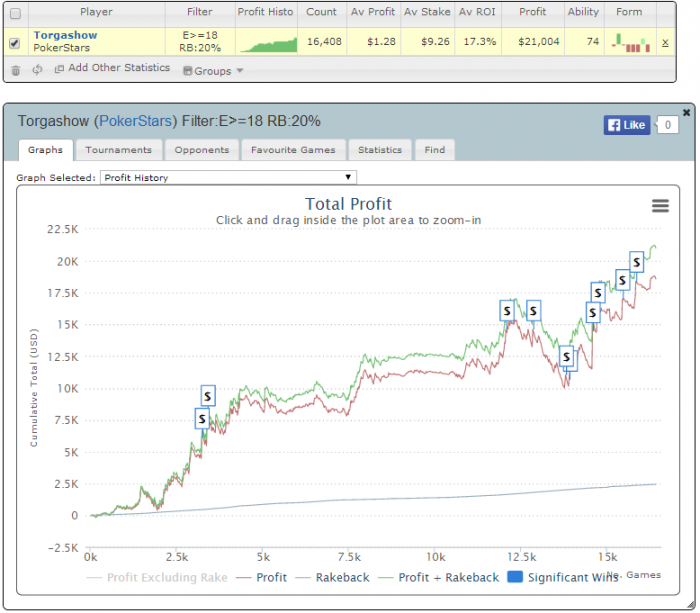Click the Total Profit chart title
The height and width of the screenshot is (613, 700).
click(348, 204)
